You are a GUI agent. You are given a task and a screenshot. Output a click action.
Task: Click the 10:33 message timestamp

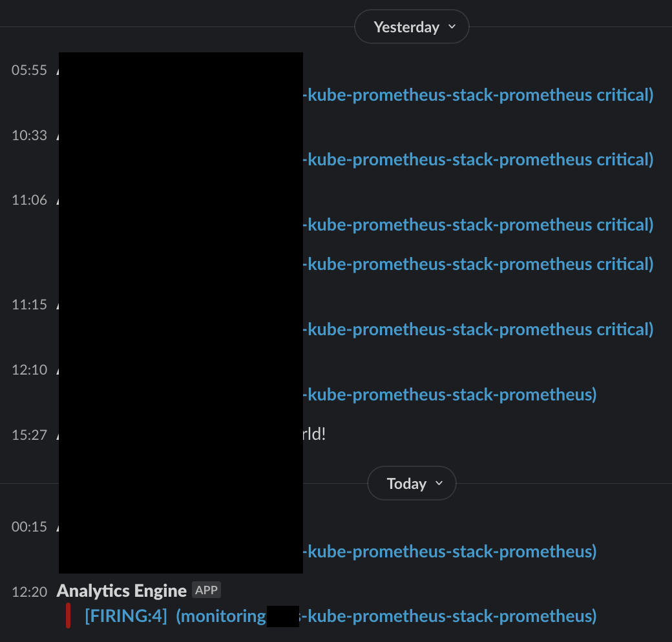coord(28,135)
